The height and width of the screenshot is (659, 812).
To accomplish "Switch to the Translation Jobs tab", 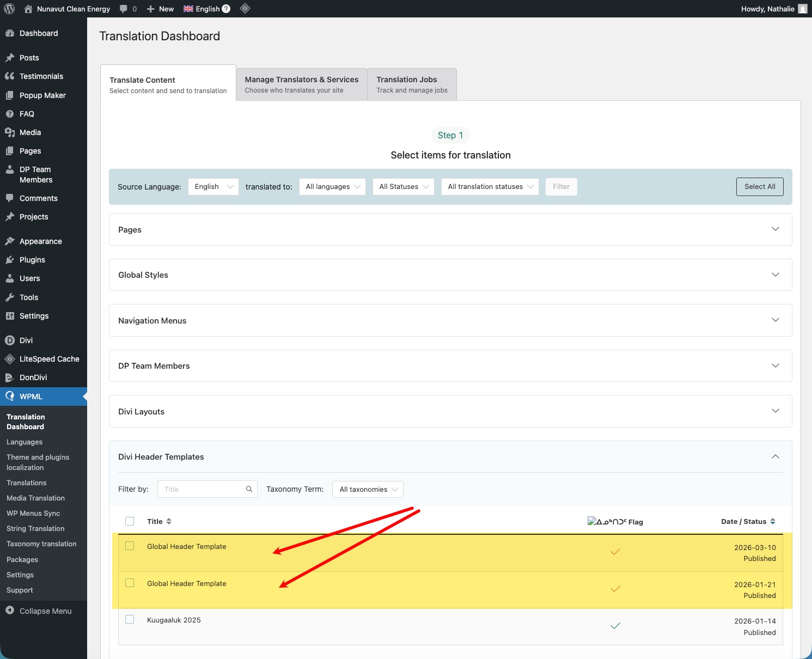I will 412,84.
